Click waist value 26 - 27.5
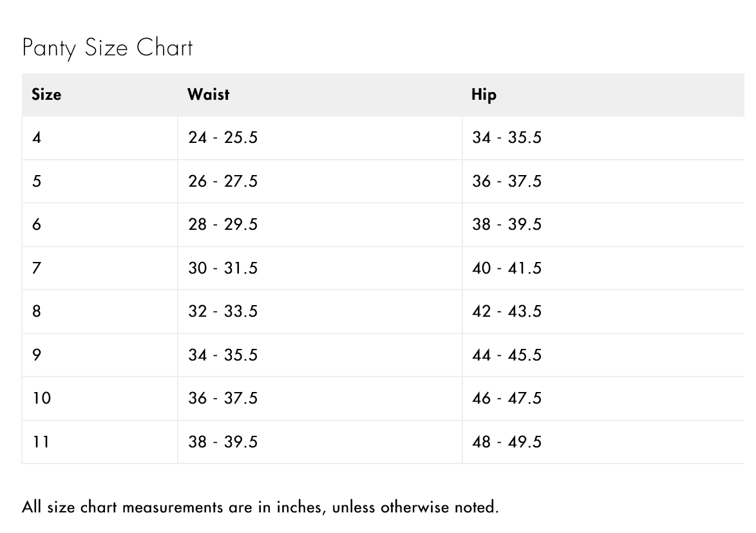Image resolution: width=756 pixels, height=533 pixels. coord(223,181)
